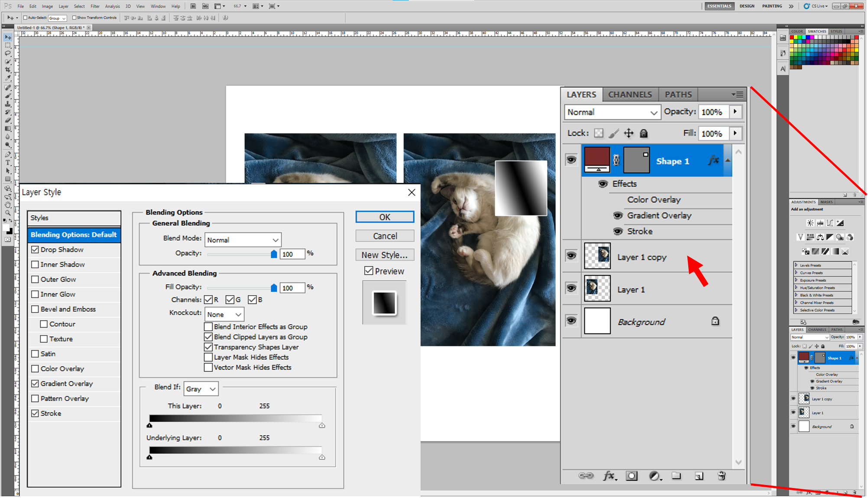Open the Filter menu
The image size is (868, 498).
95,6
